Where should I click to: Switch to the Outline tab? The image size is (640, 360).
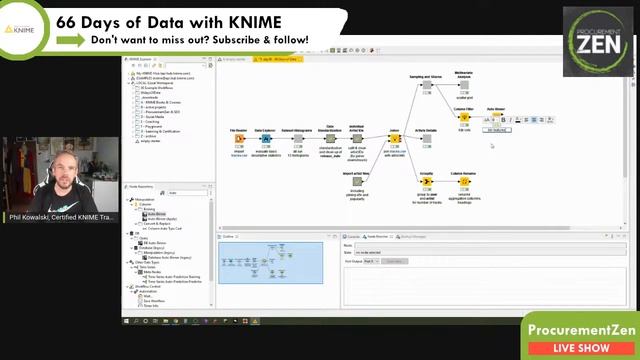click(x=227, y=236)
